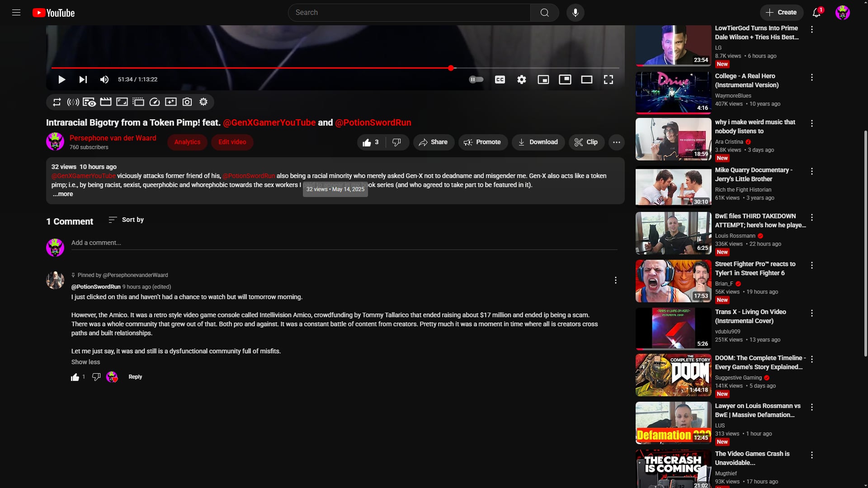Click @GenXGamerYouTube link in title
Viewport: 868px width, 488px height.
[x=269, y=123]
